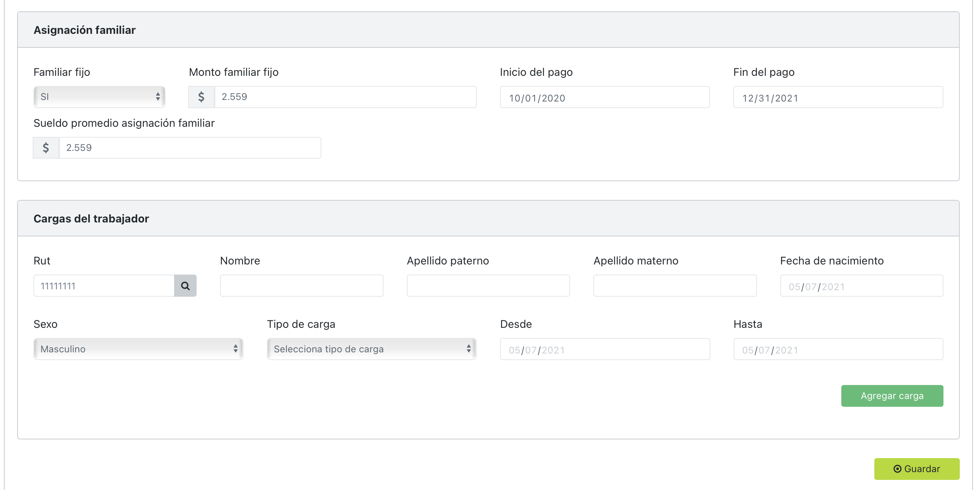Select the Apellido materno field

(675, 286)
